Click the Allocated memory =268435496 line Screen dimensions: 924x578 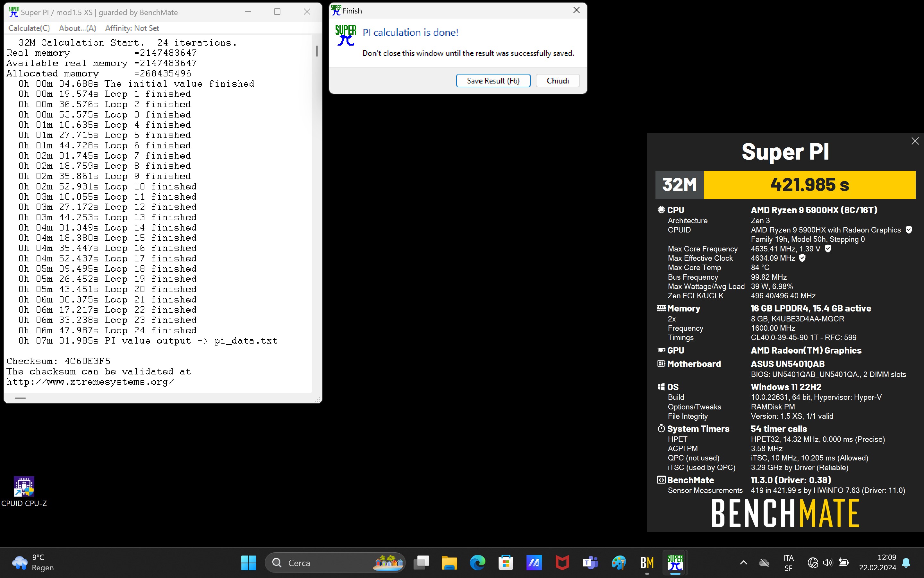pos(98,74)
